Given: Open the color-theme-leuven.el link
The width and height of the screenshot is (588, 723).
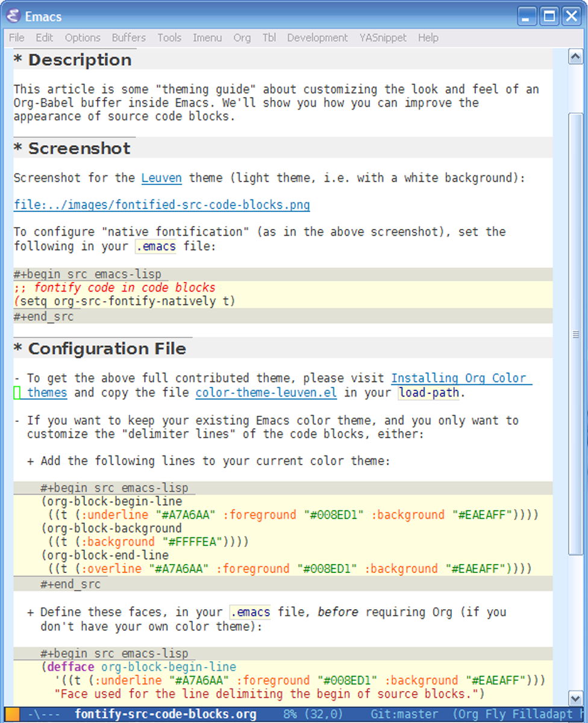Looking at the screenshot, I should coord(266,393).
